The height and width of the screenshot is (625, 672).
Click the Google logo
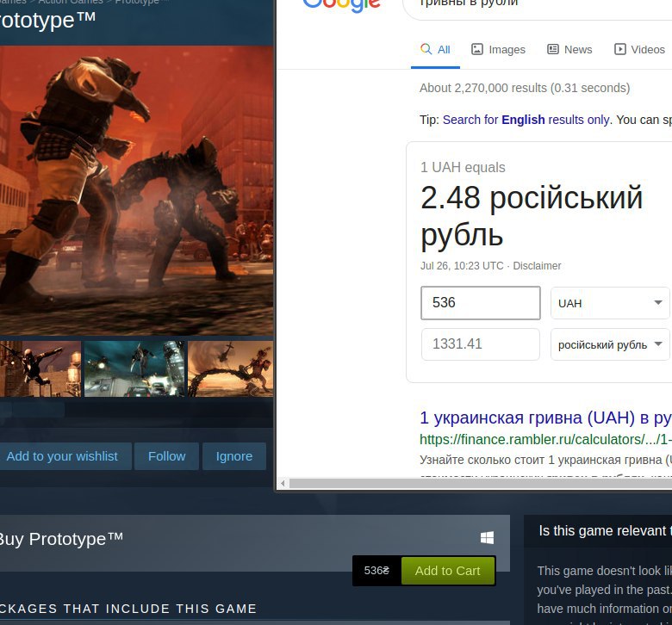click(341, 5)
